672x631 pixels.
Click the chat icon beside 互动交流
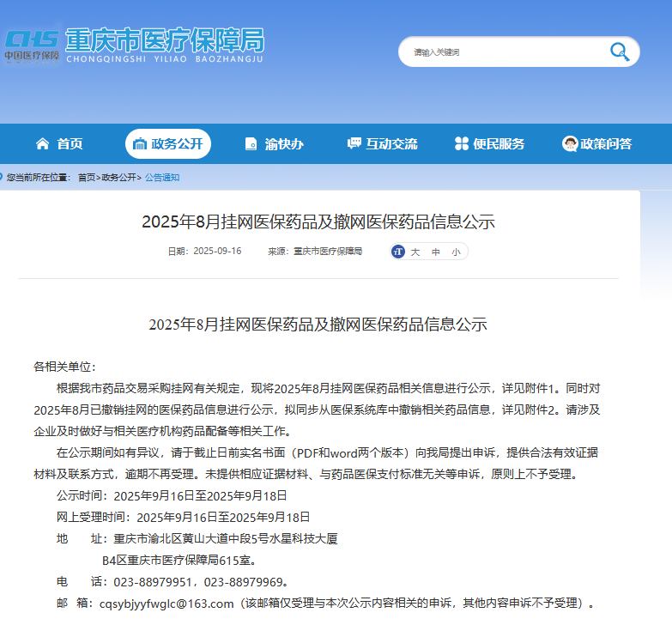(354, 143)
